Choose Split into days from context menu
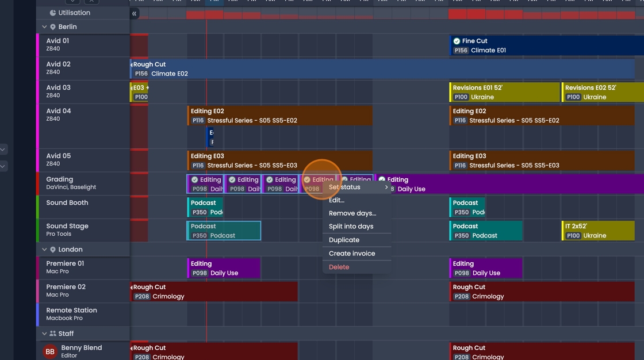This screenshot has width=644, height=360. pos(351,226)
